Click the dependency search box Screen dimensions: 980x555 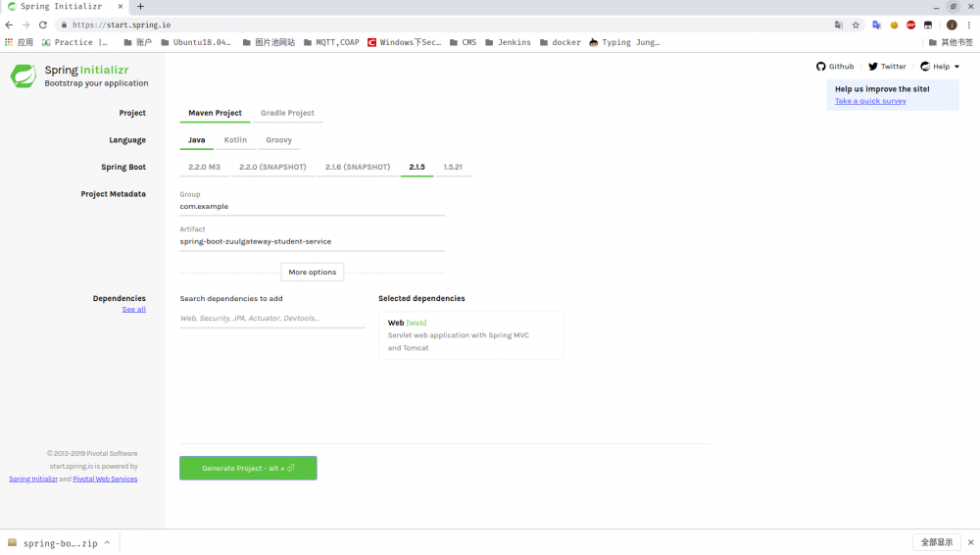click(272, 319)
